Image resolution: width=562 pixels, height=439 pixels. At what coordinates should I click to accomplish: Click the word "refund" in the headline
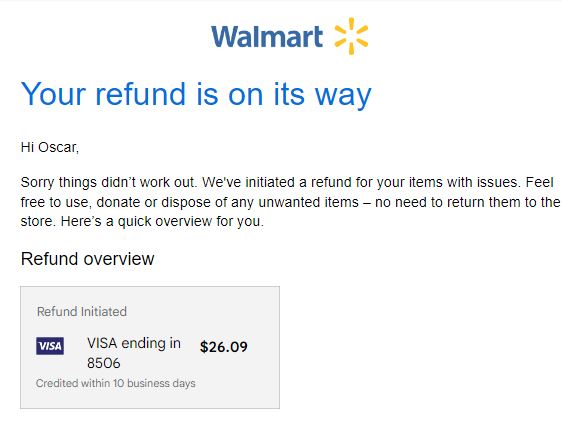[x=140, y=94]
